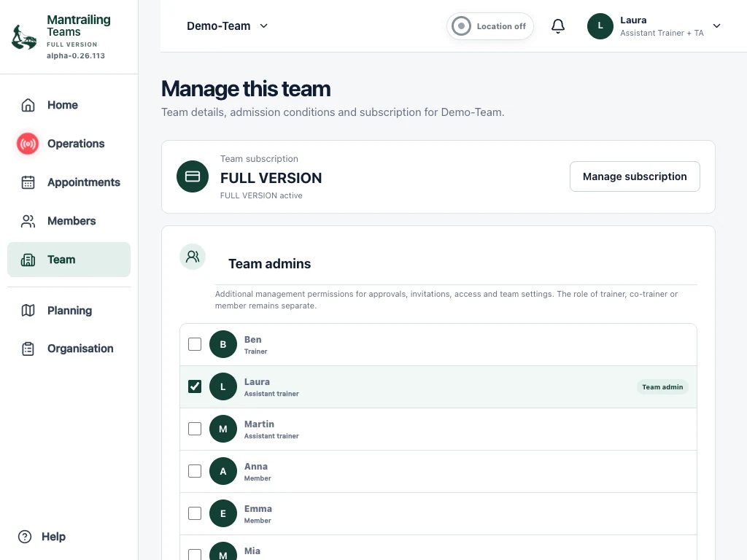Check Anna's team admin checkbox

tap(195, 472)
